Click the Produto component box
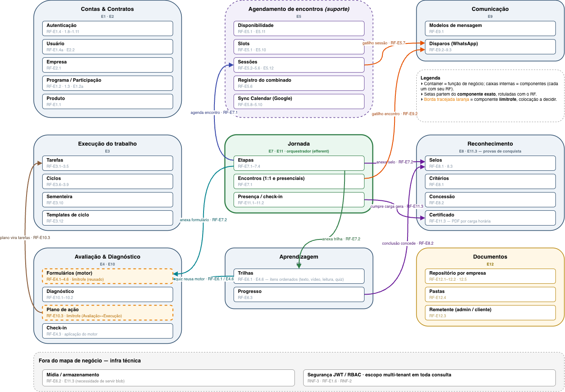The image size is (565, 392). coord(107,101)
